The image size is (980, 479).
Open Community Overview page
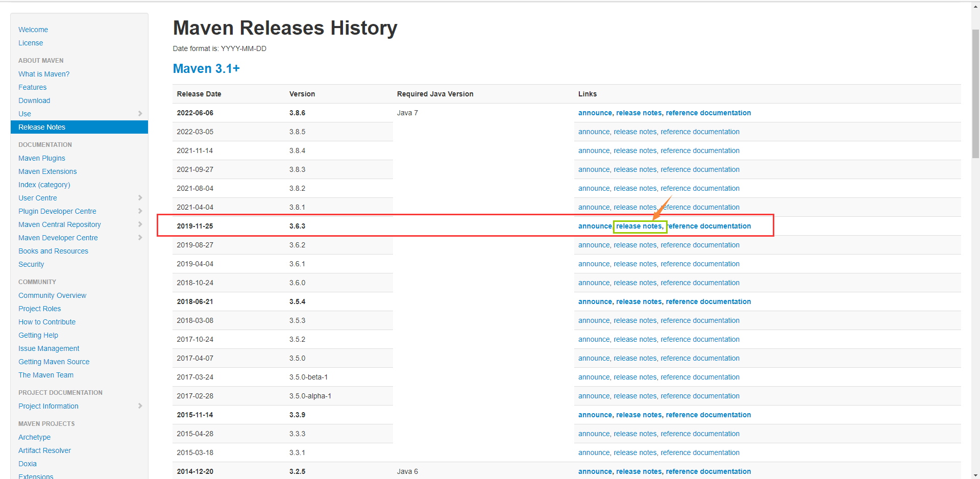coord(52,295)
